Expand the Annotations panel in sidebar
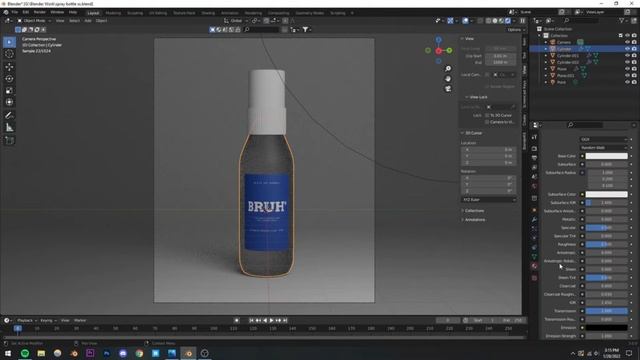Viewport: 640px width, 360px height. pyautogui.click(x=474, y=220)
